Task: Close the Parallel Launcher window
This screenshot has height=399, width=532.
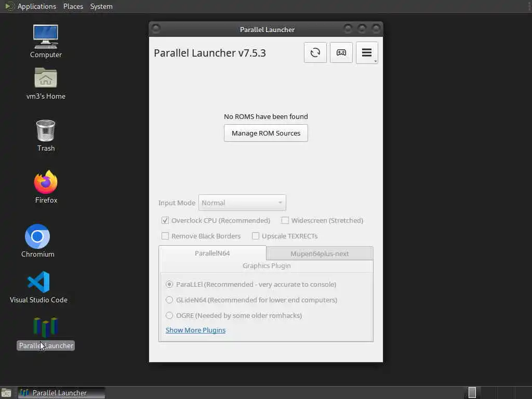Action: [376, 29]
